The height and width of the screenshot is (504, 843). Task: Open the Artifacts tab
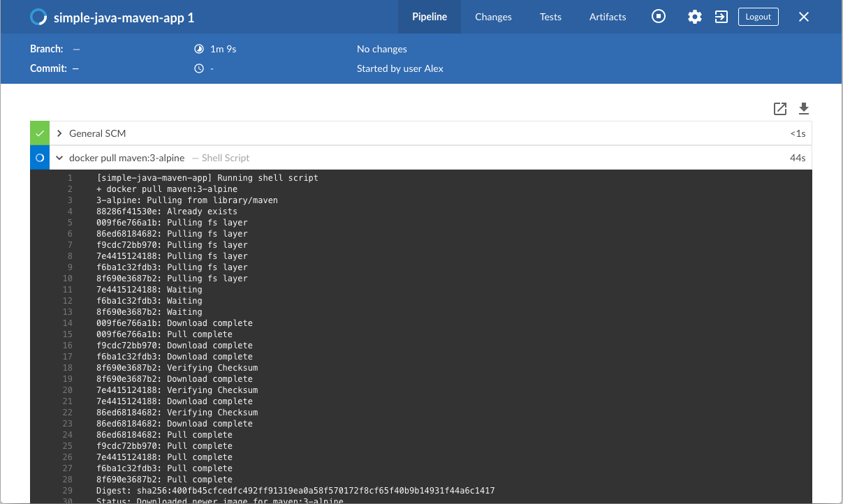point(608,17)
